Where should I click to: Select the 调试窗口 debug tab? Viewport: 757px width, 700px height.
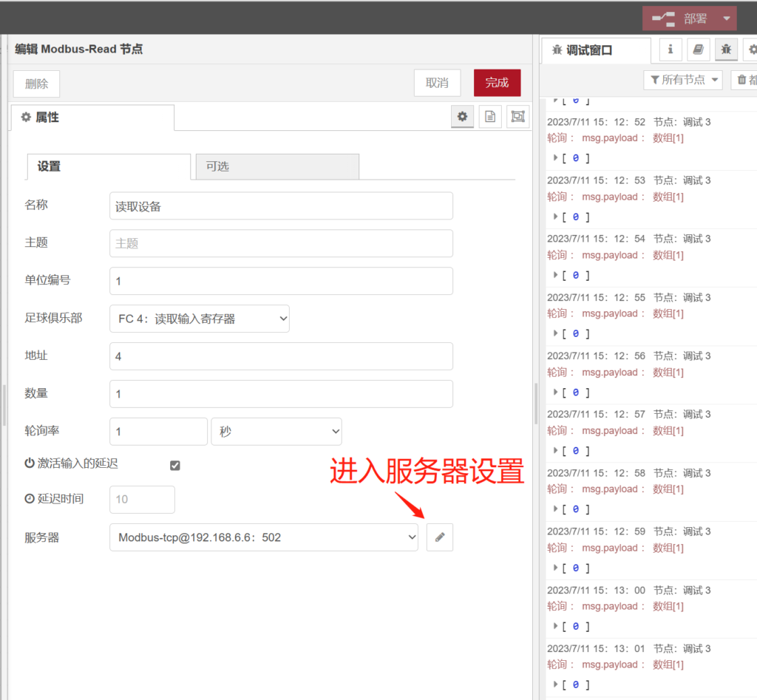pyautogui.click(x=596, y=50)
